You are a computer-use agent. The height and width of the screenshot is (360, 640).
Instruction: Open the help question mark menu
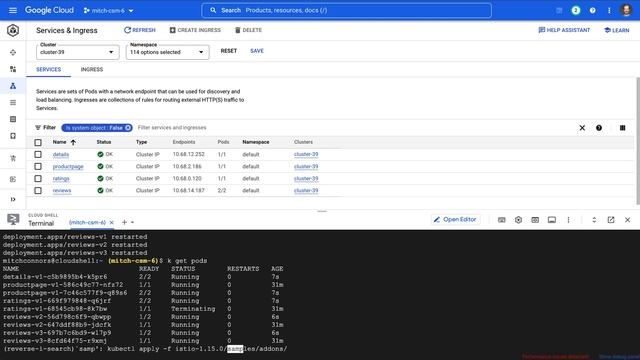[x=593, y=11]
